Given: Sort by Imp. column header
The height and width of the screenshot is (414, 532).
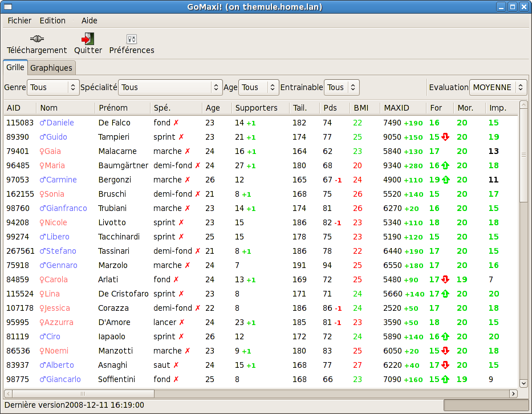Looking at the screenshot, I should pyautogui.click(x=501, y=108).
